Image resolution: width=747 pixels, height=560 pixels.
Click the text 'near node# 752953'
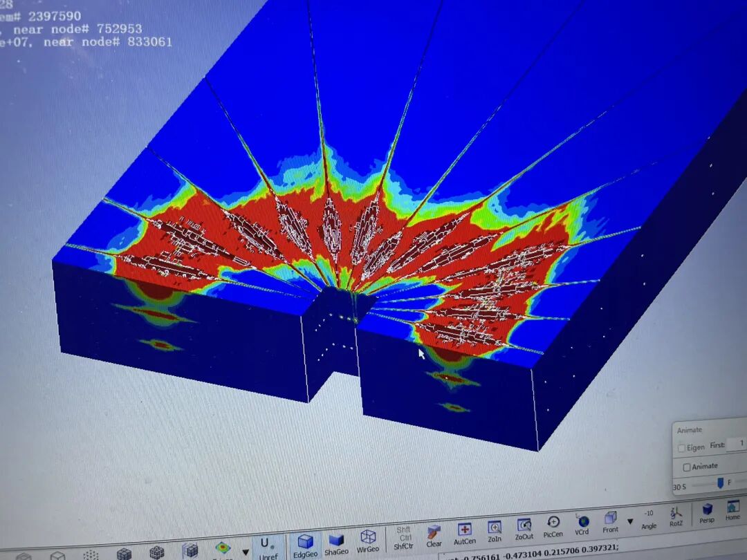[x=77, y=29]
